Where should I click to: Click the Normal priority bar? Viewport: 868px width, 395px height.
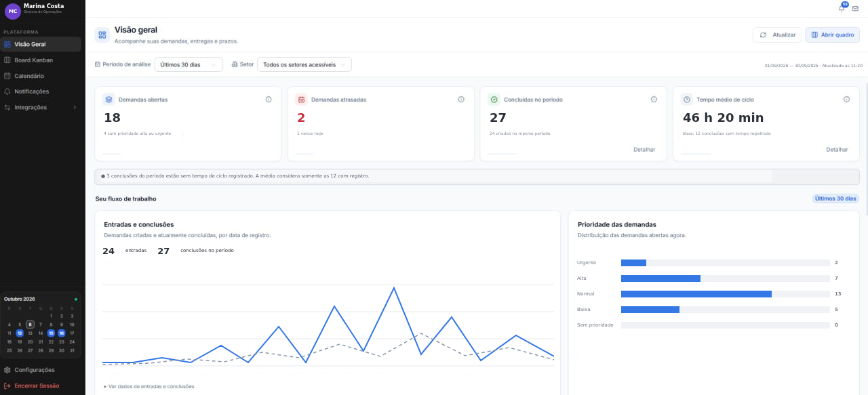click(696, 294)
